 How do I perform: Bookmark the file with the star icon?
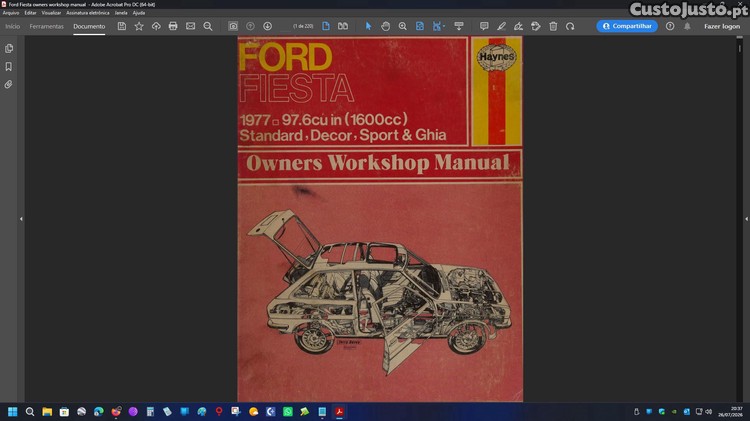[139, 26]
